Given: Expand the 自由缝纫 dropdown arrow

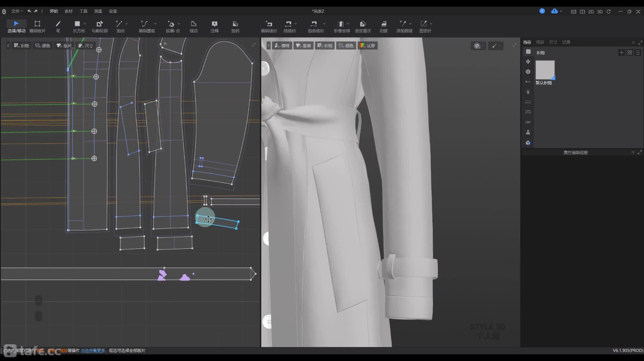Looking at the screenshot, I should pyautogui.click(x=324, y=24).
